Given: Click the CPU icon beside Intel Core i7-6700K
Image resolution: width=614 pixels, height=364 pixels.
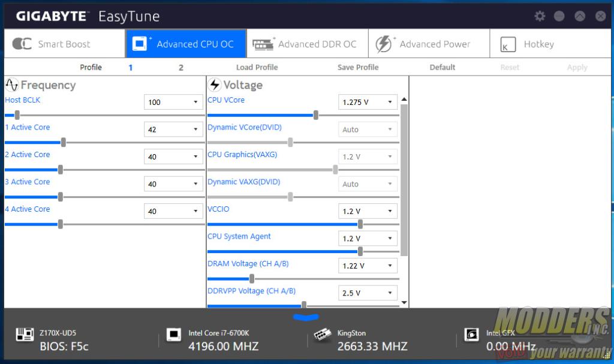Looking at the screenshot, I should pyautogui.click(x=174, y=334).
